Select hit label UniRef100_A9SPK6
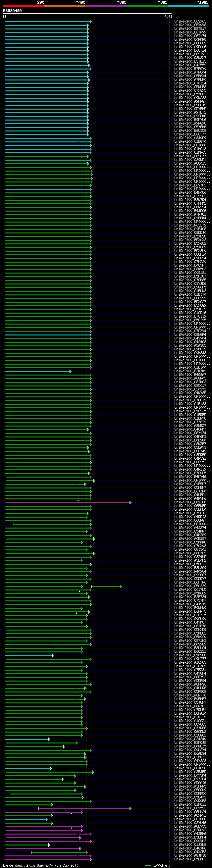Image resolution: width=212 pixels, height=868 pixels. (x=190, y=116)
